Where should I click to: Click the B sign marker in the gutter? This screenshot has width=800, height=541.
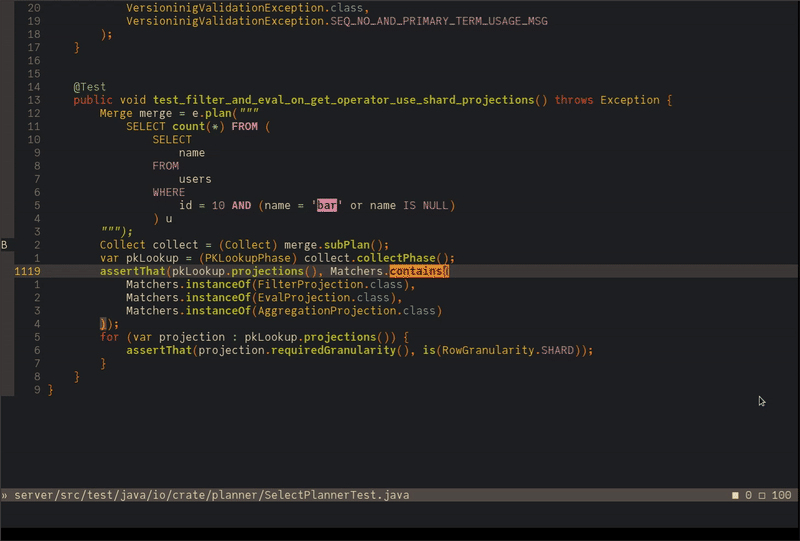click(x=4, y=245)
